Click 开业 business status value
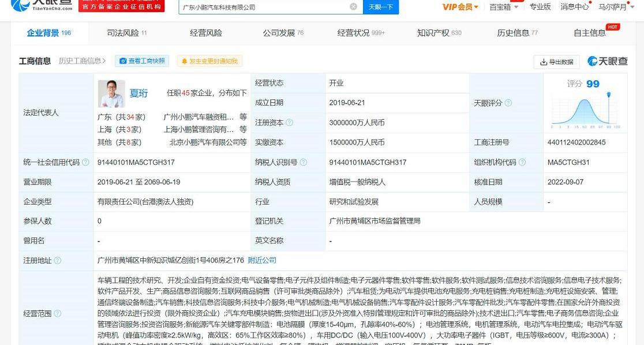 pyautogui.click(x=336, y=83)
